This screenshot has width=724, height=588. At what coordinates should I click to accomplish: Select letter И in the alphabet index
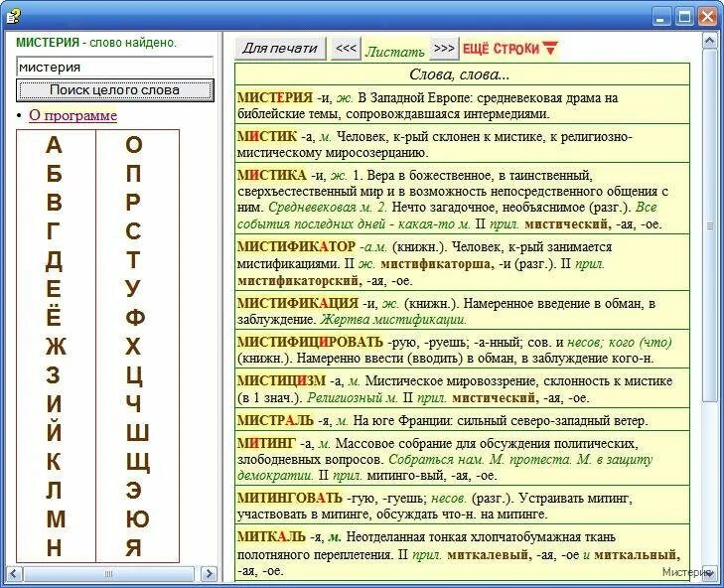point(54,404)
